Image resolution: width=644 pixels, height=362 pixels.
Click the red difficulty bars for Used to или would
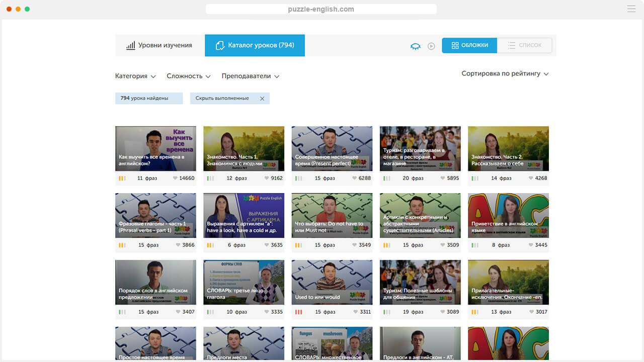(x=298, y=312)
